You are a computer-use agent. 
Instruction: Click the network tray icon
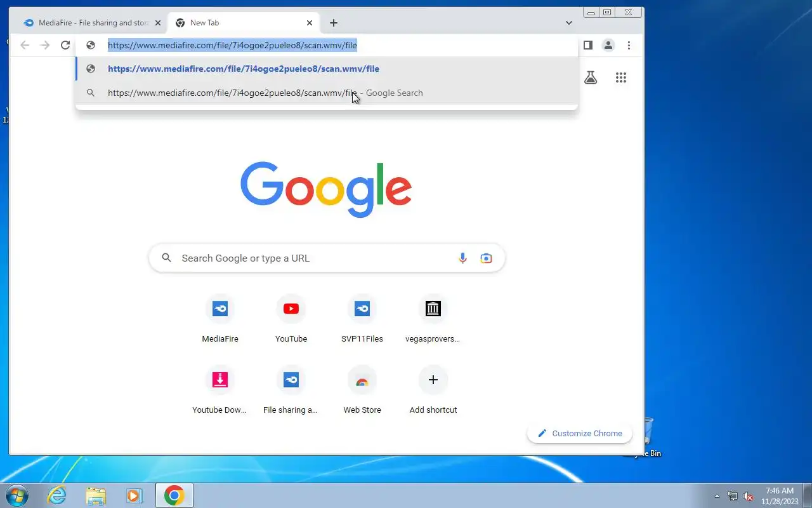[x=733, y=496]
